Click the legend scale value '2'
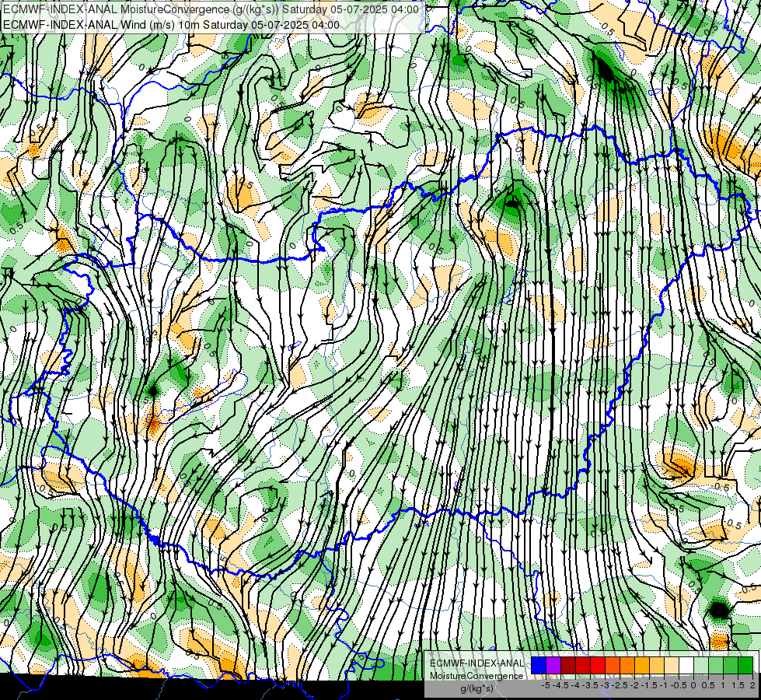The image size is (761, 700). click(752, 685)
